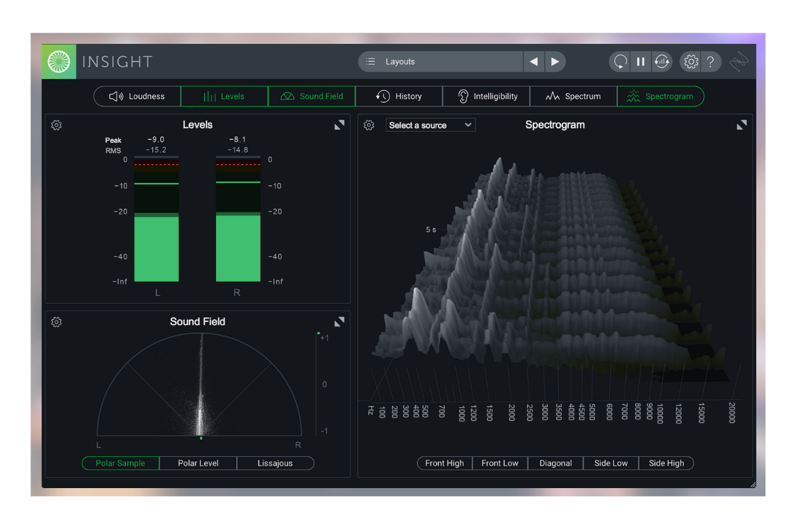The width and height of the screenshot is (798, 532).
Task: Choose the Diagonal spectrogram view angle
Action: (x=555, y=464)
